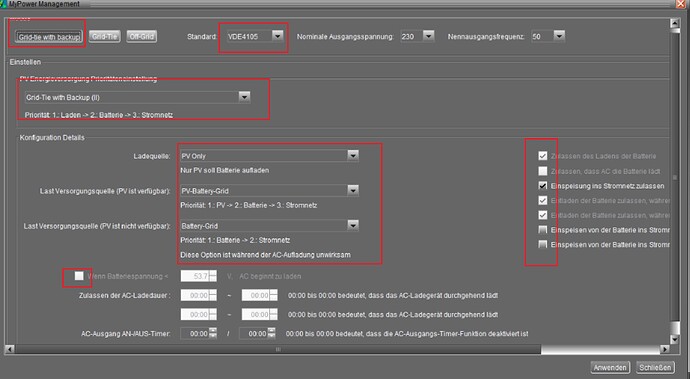690x379 pixels.
Task: Click the MyPower Management title icon
Action: click(x=4, y=4)
